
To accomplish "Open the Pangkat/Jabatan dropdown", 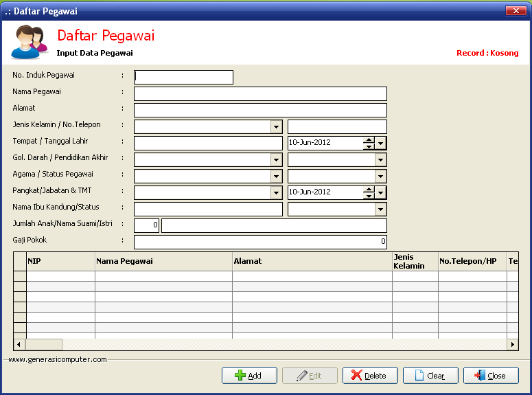I will click(x=276, y=193).
